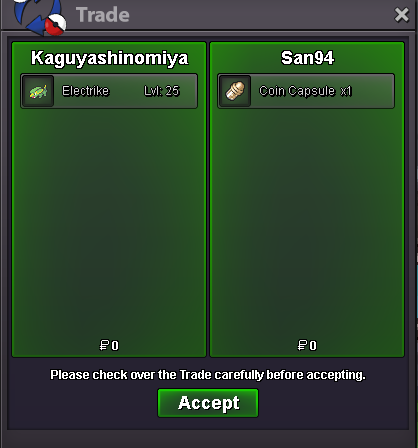Viewport: 418px width, 448px height.
Task: Select the Coin Capsule item name
Action: pyautogui.click(x=297, y=91)
